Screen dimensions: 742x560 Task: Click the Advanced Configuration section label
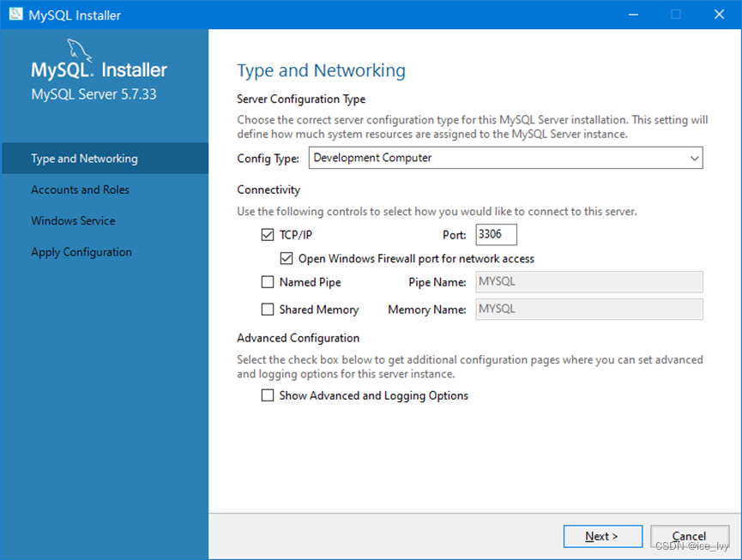coord(299,338)
